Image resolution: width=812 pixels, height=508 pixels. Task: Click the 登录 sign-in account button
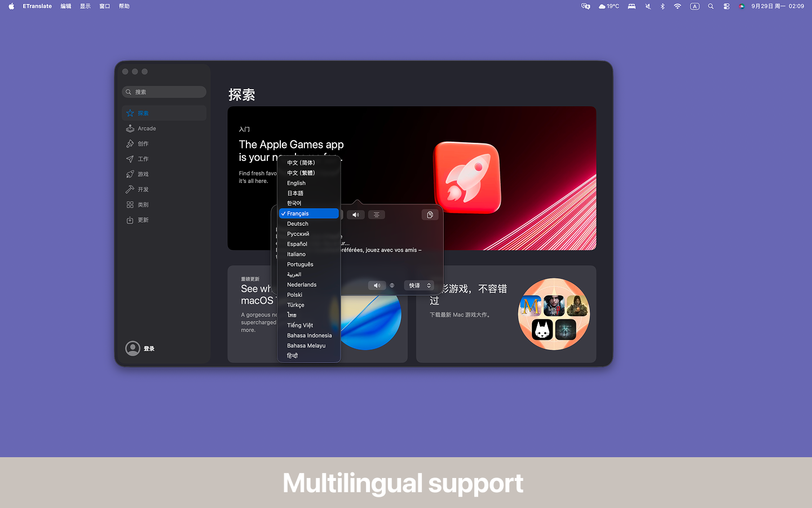pos(140,348)
